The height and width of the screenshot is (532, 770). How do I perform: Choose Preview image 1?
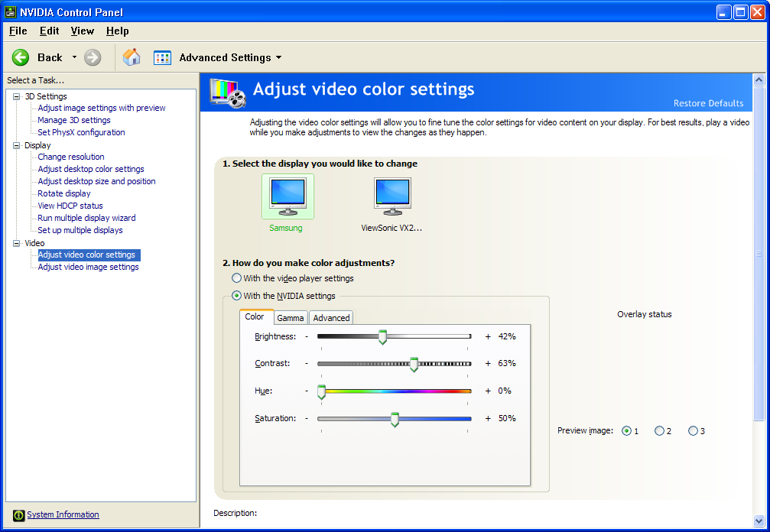pos(626,431)
